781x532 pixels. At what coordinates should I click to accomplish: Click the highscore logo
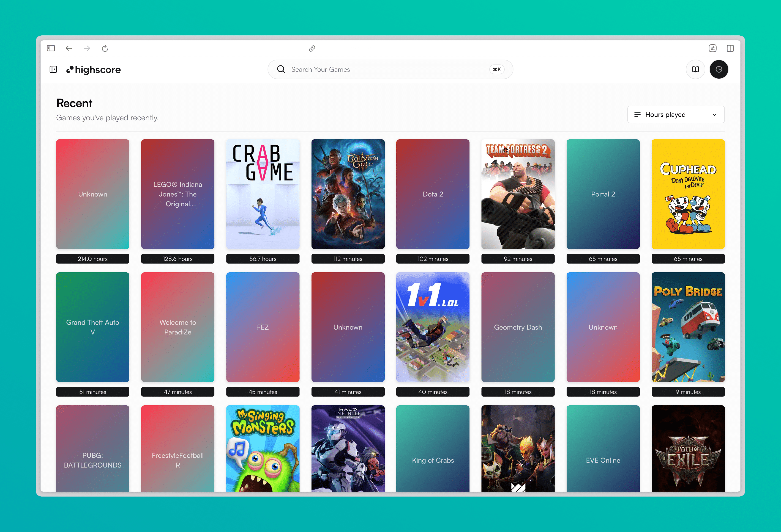coord(93,70)
